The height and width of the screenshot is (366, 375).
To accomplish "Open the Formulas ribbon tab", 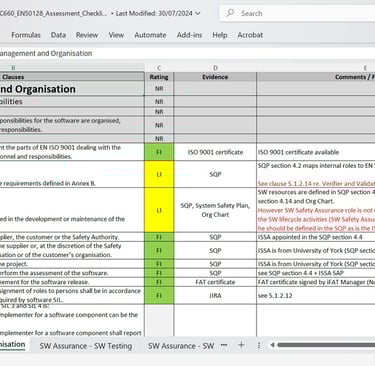I will click(26, 35).
